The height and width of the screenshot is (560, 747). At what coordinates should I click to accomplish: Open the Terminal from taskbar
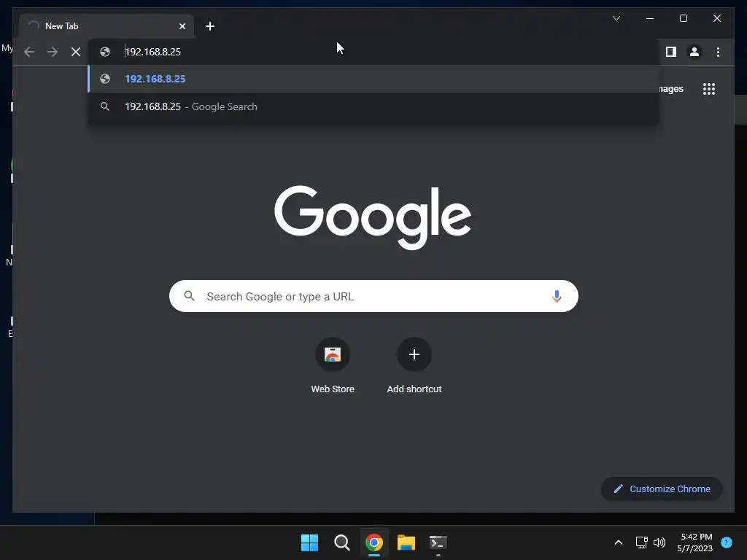coord(438,542)
